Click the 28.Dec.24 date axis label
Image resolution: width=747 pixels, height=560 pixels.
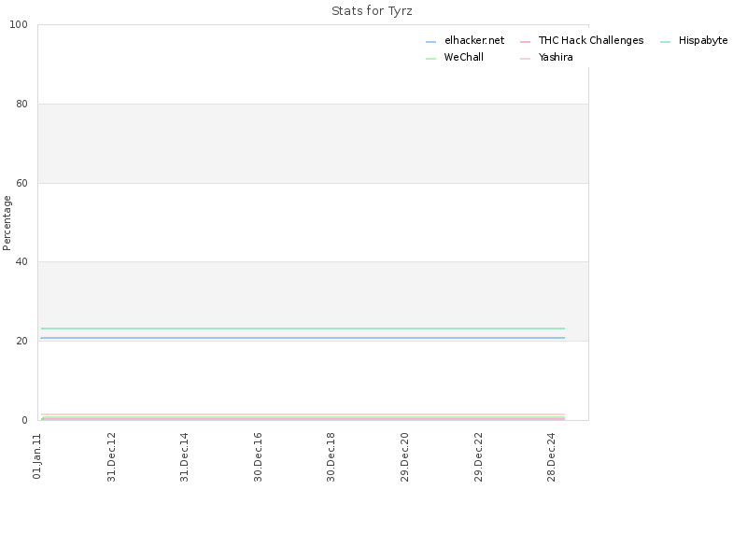tap(551, 457)
